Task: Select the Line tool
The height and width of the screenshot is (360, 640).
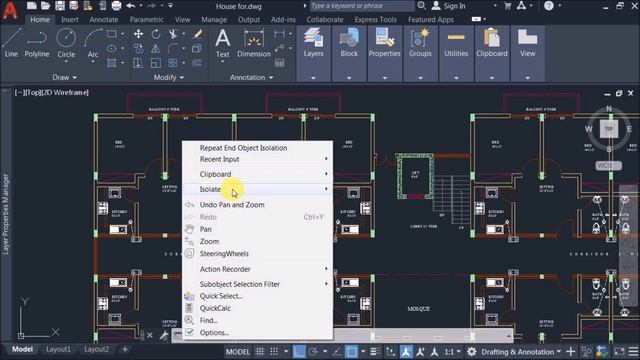Action: point(11,43)
